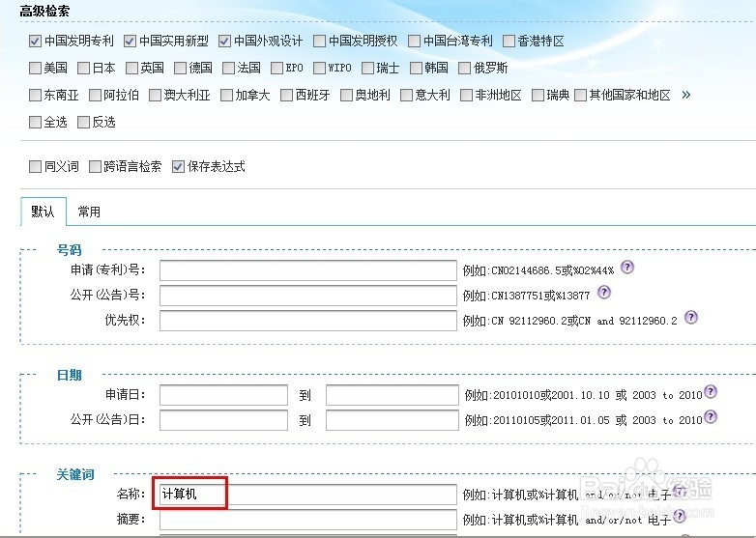Uncheck 中国实用新型 checkbox

point(130,41)
